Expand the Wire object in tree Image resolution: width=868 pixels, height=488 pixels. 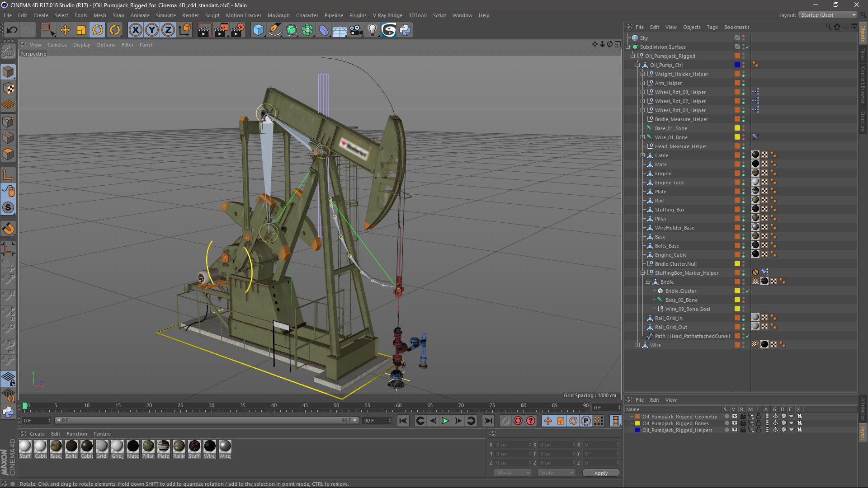click(x=637, y=345)
